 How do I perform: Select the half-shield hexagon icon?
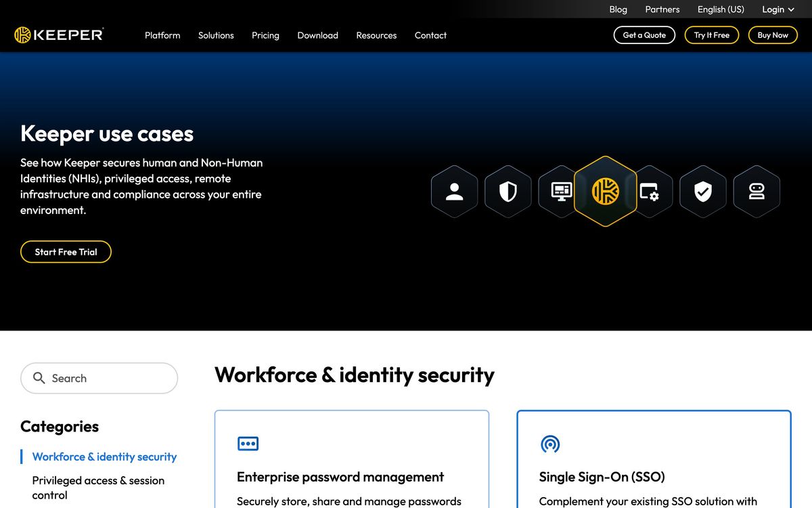click(508, 192)
